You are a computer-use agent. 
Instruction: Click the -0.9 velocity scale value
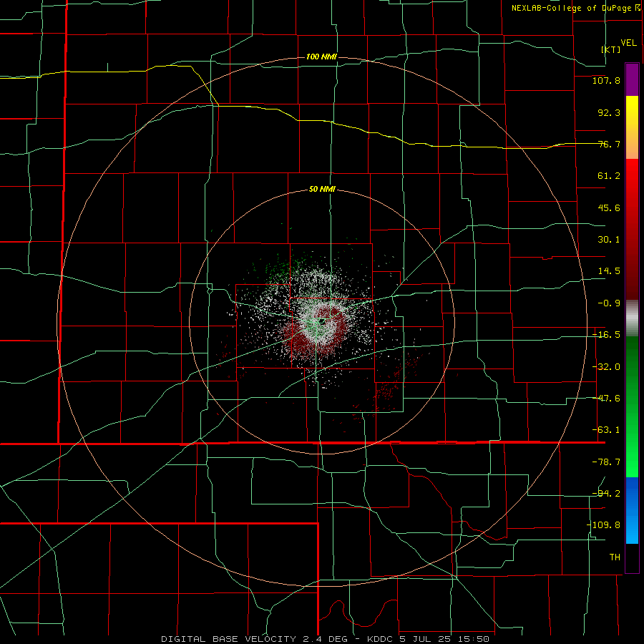(x=609, y=303)
